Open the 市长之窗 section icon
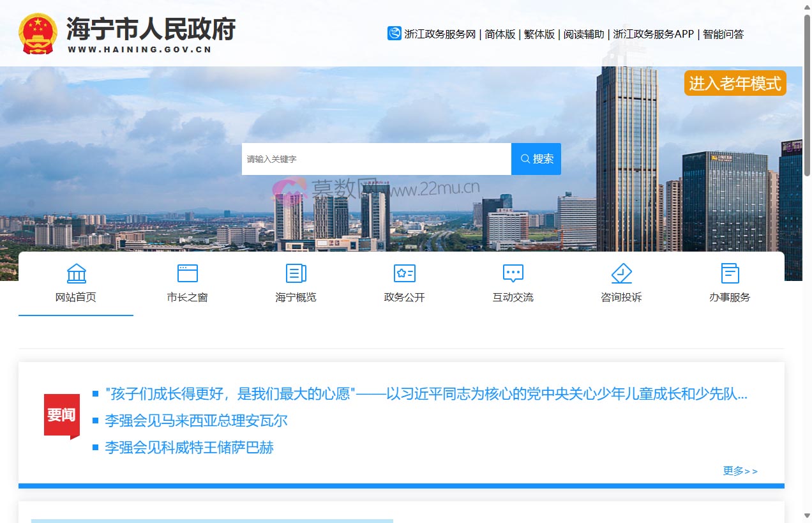Screen dimensions: 812x523 (x=187, y=273)
